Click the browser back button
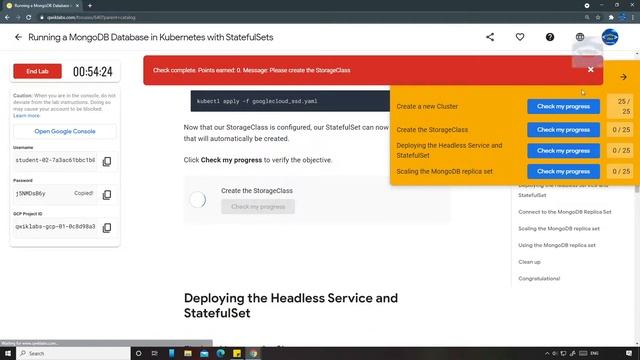This screenshot has width=640, height=360. click(x=7, y=18)
